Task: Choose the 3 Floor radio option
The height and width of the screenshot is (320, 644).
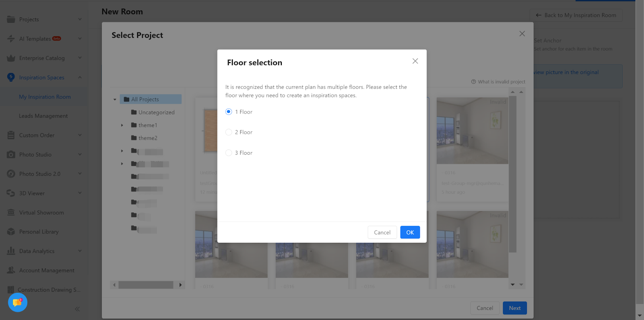Action: coord(229,153)
